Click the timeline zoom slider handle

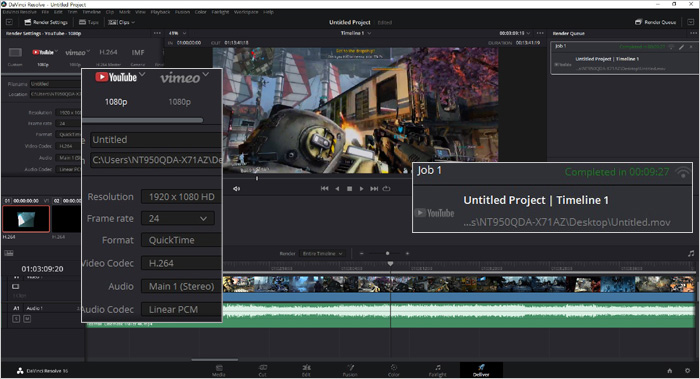tap(387, 254)
